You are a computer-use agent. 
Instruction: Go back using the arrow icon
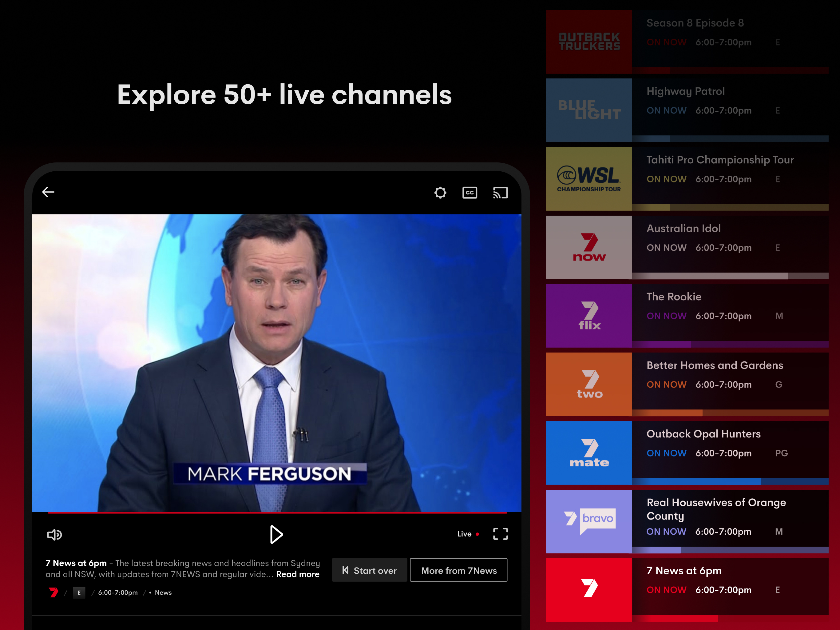[x=48, y=192]
